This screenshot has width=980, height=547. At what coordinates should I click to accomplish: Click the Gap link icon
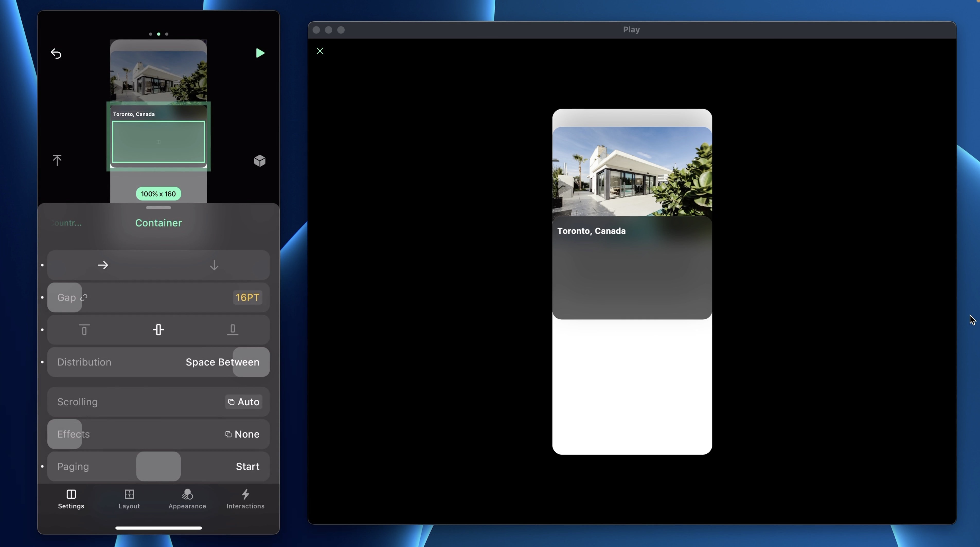coord(84,298)
